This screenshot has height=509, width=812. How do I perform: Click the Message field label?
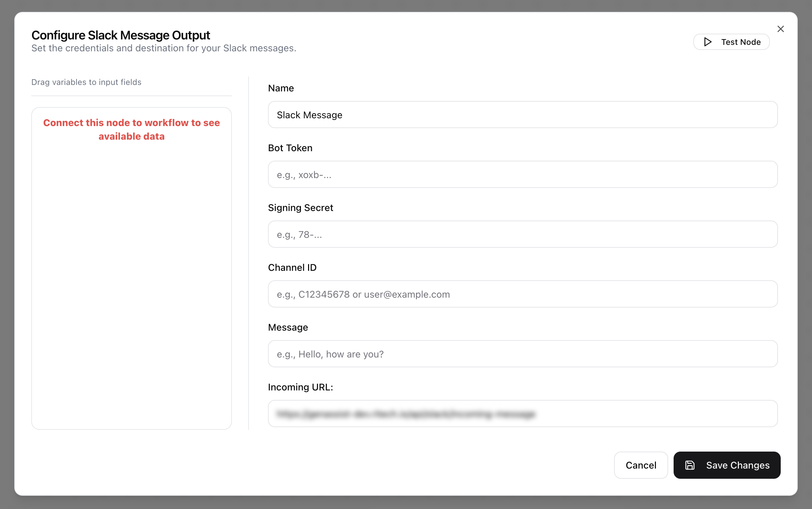tap(288, 327)
